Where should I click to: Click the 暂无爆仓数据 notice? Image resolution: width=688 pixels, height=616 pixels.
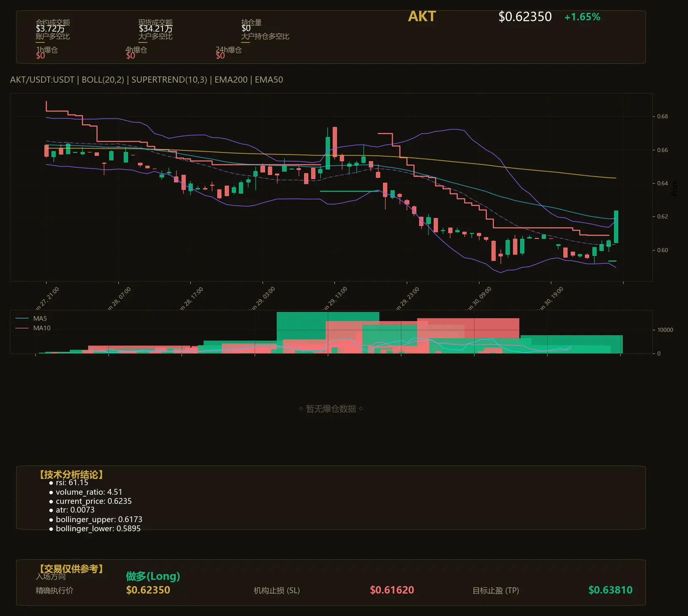tap(331, 409)
